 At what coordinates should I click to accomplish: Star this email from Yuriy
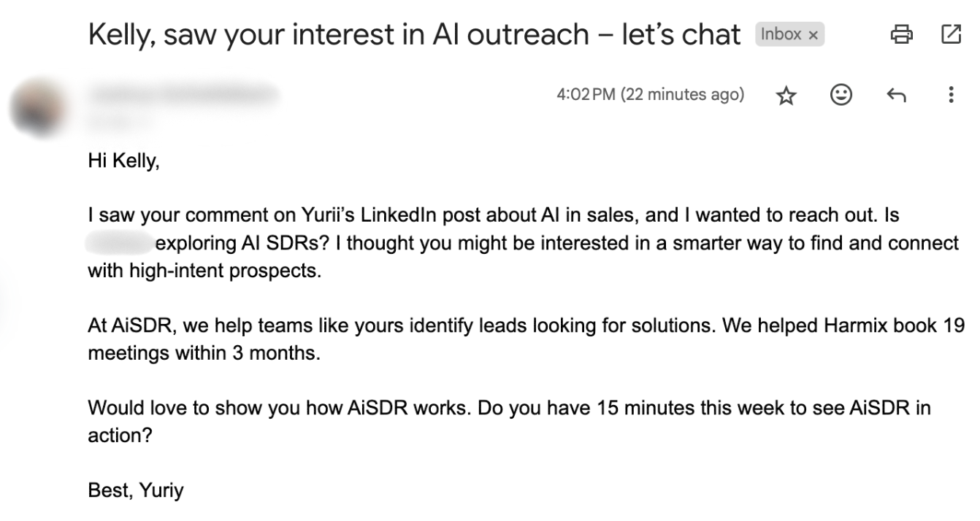pos(786,96)
